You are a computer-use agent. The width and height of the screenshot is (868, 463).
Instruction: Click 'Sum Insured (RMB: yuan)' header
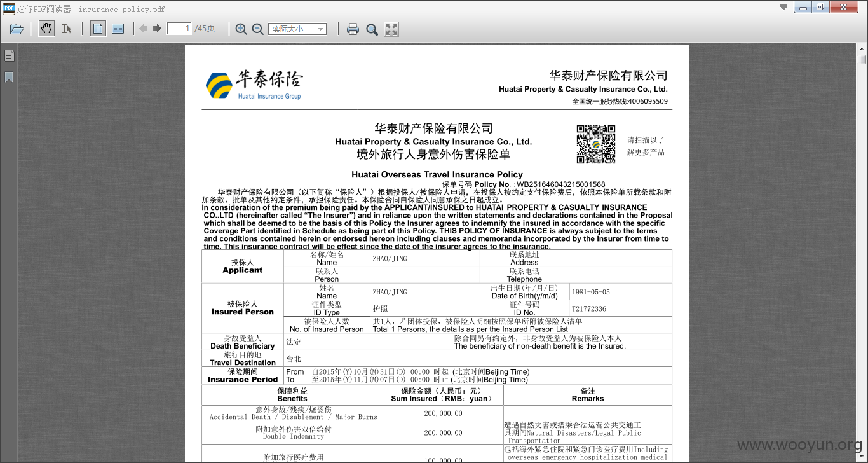(x=442, y=398)
